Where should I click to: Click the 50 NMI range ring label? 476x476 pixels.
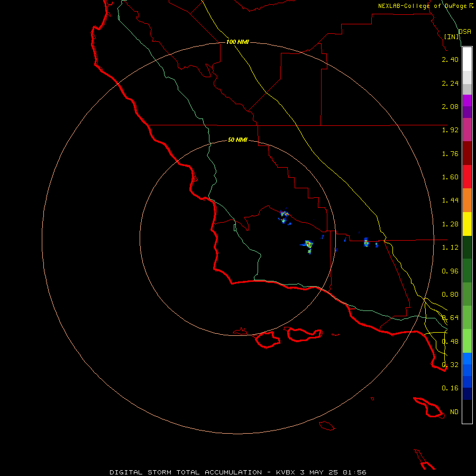click(237, 140)
